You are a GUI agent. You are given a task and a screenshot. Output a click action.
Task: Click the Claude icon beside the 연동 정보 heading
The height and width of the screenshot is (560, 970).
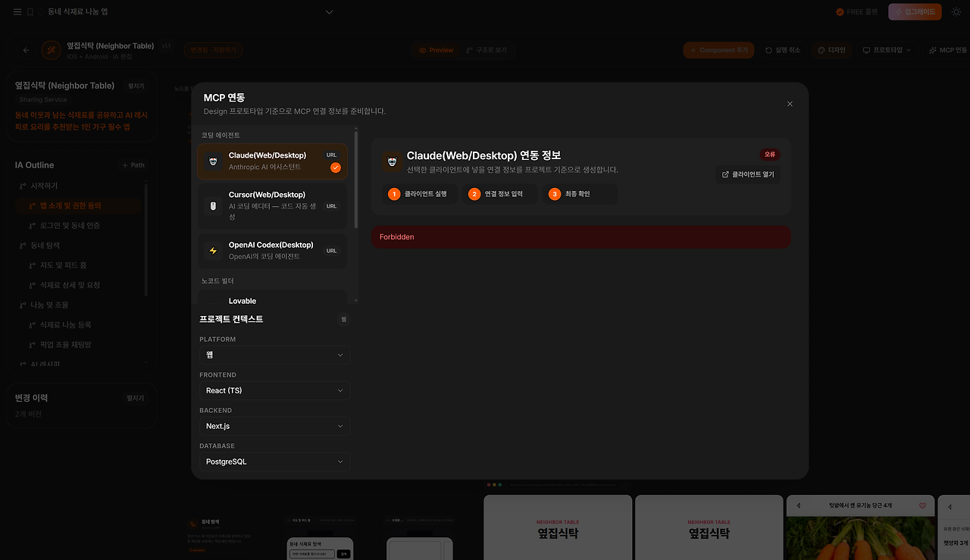pos(392,161)
